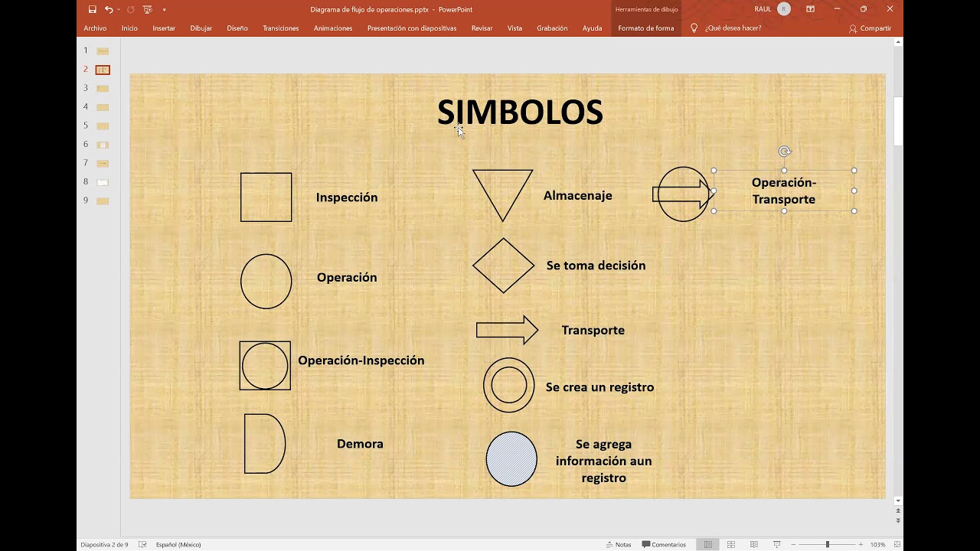Click the Compartir share button
980x551 pixels.
pyautogui.click(x=871, y=28)
